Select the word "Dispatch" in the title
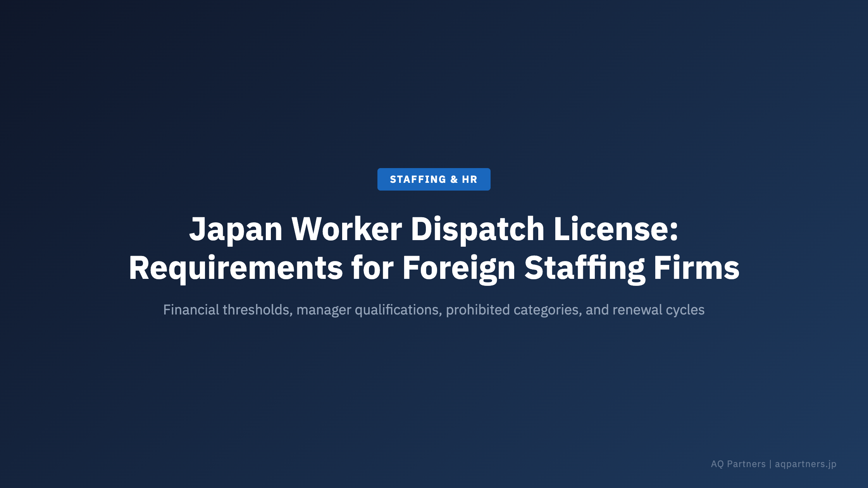The height and width of the screenshot is (488, 868). (x=477, y=229)
